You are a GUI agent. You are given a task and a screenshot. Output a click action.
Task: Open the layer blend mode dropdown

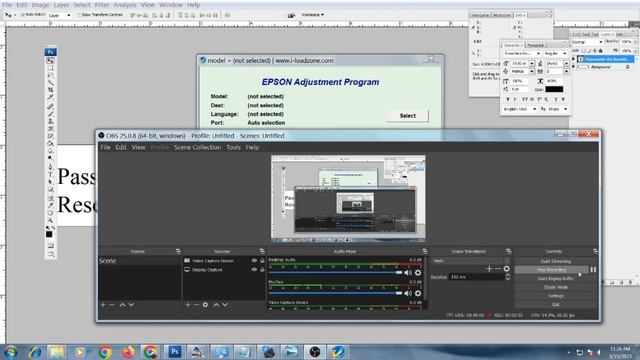pyautogui.click(x=587, y=42)
